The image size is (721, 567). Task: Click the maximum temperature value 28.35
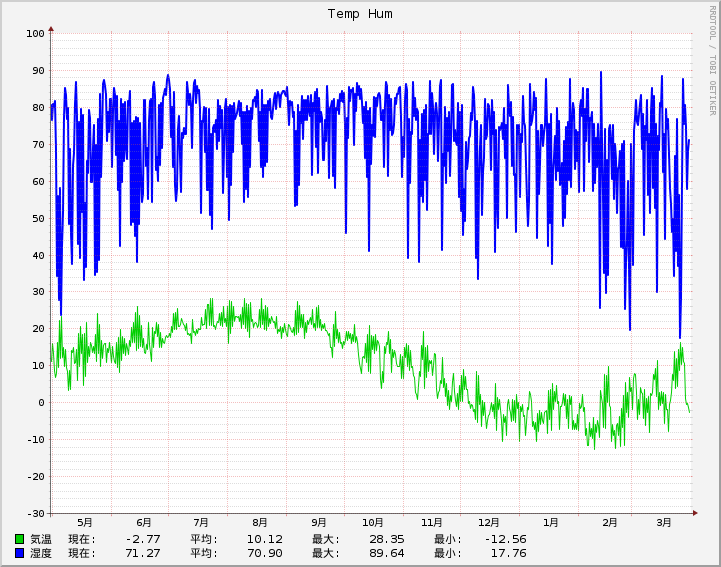[x=387, y=539]
